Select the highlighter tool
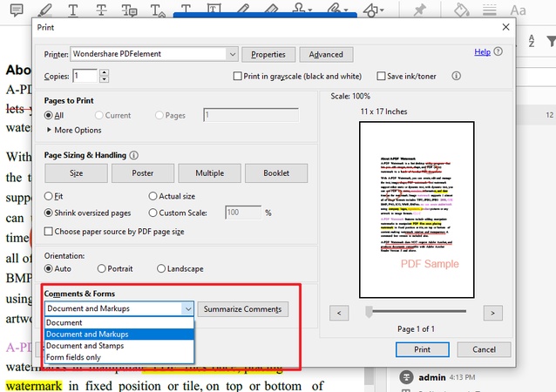This screenshot has width=556, height=392. tap(45, 10)
